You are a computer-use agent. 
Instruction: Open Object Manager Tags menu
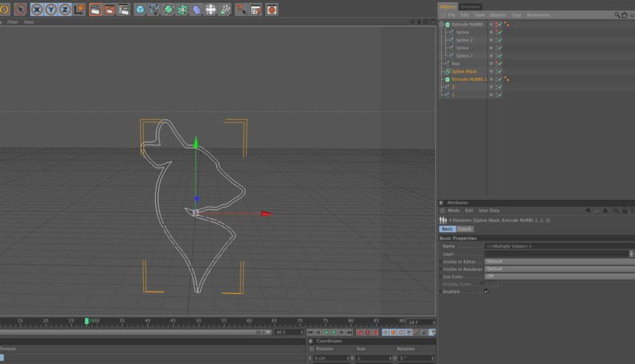[x=516, y=15]
